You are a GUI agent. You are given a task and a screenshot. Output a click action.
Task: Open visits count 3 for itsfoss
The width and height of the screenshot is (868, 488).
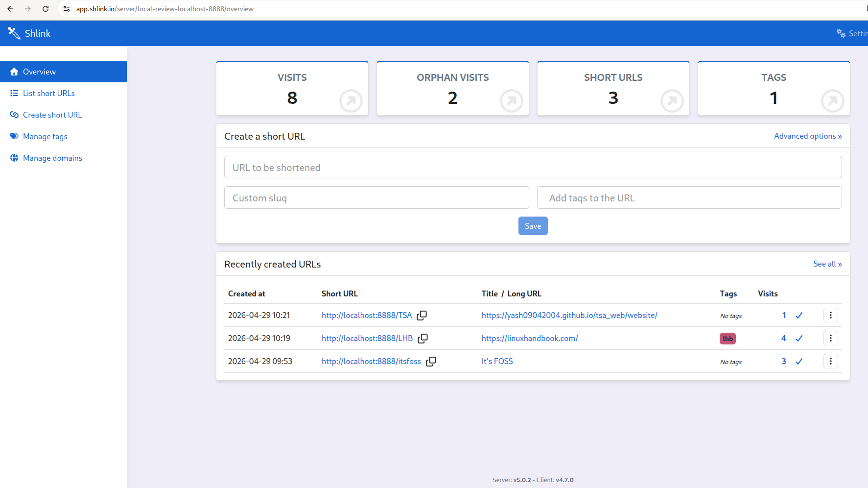pyautogui.click(x=784, y=361)
